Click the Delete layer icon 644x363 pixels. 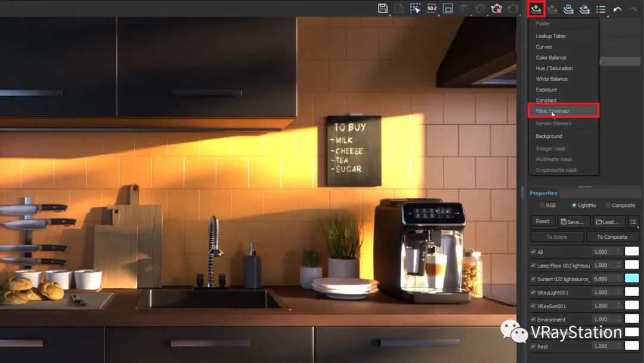552,9
